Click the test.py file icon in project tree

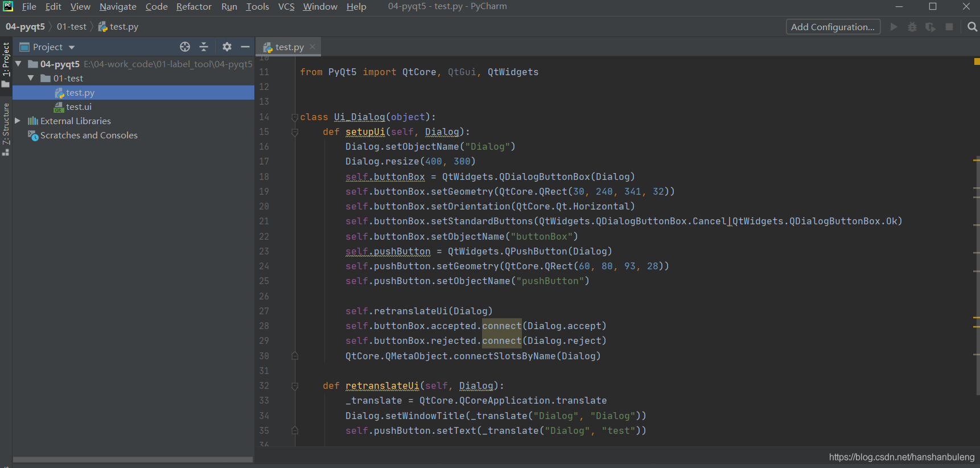point(59,93)
